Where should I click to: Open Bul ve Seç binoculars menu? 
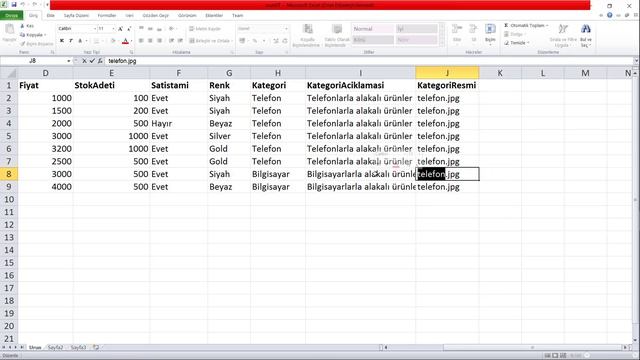(586, 36)
